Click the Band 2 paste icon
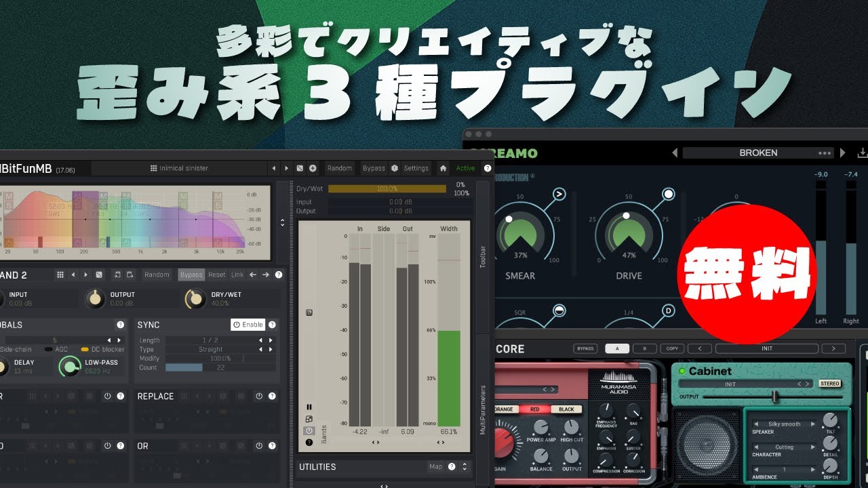The image size is (868, 488). [x=130, y=274]
